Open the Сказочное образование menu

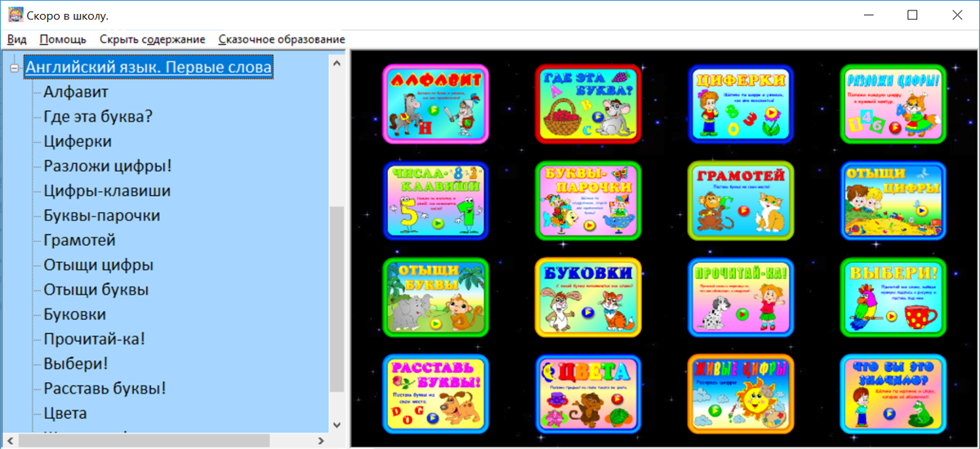[x=282, y=39]
